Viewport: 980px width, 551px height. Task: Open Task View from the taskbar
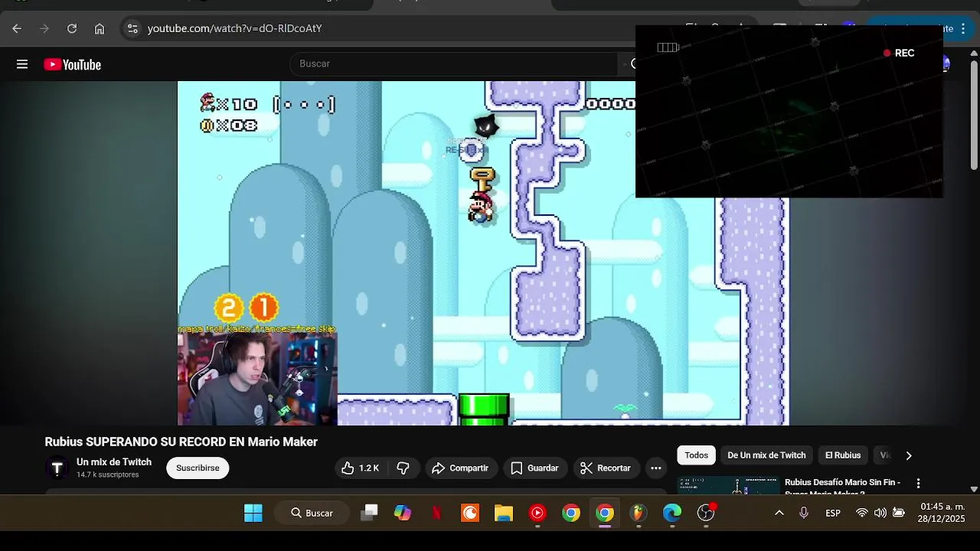369,513
